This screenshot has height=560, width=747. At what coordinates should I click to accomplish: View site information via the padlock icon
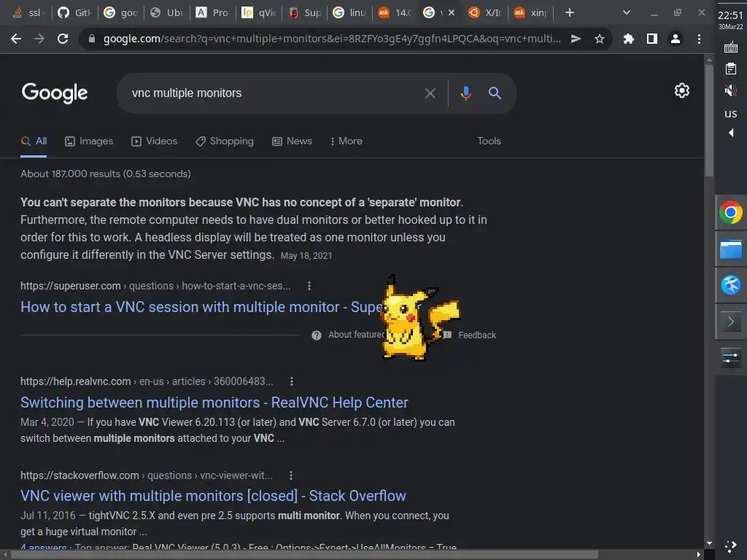[92, 39]
